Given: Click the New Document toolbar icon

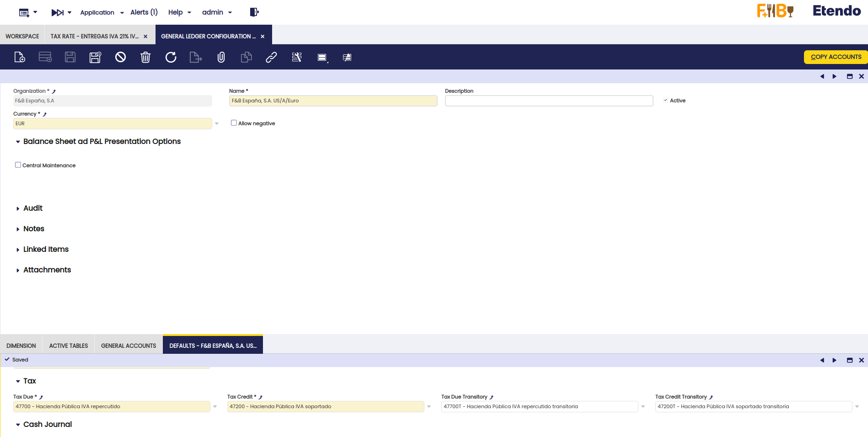Looking at the screenshot, I should (20, 57).
